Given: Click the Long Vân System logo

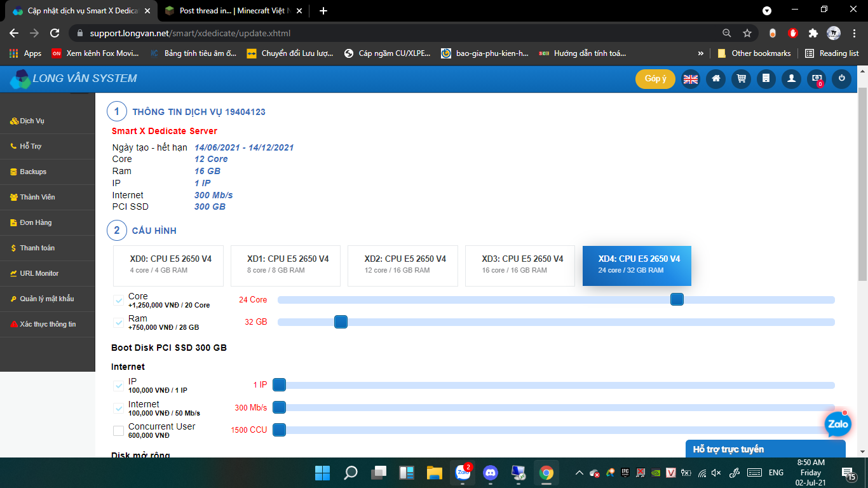Looking at the screenshot, I should click(74, 79).
